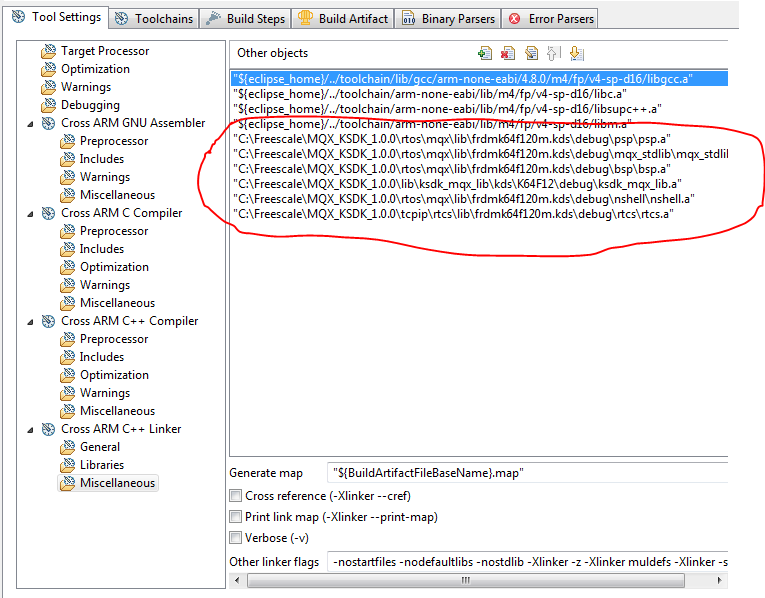Open Includes under Cross ARM GNU Assembler
Viewport: 765px width, 598px height.
[x=92, y=159]
